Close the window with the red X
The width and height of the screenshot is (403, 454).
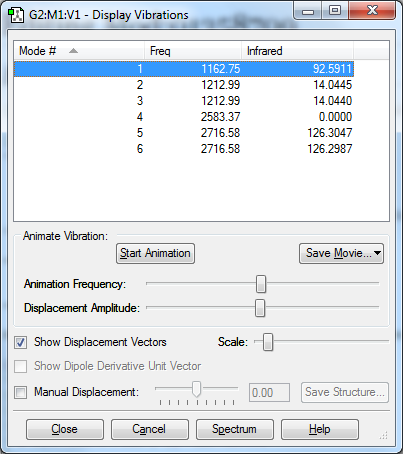click(372, 10)
